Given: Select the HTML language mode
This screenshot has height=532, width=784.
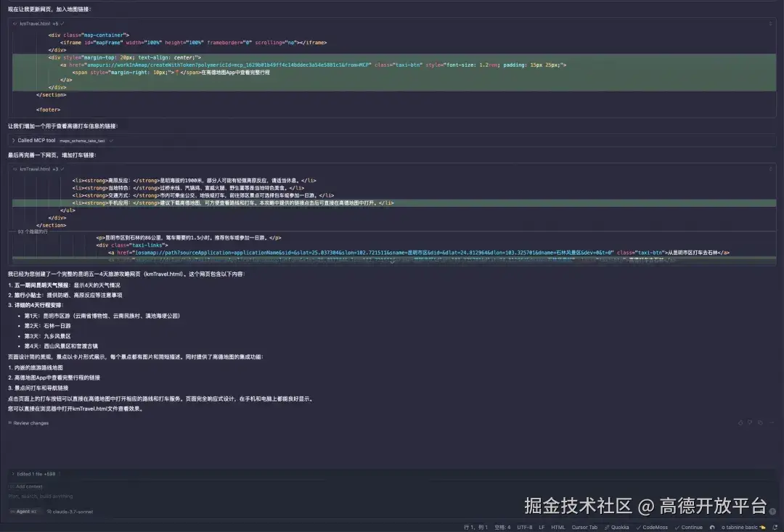Looking at the screenshot, I should click(558, 527).
